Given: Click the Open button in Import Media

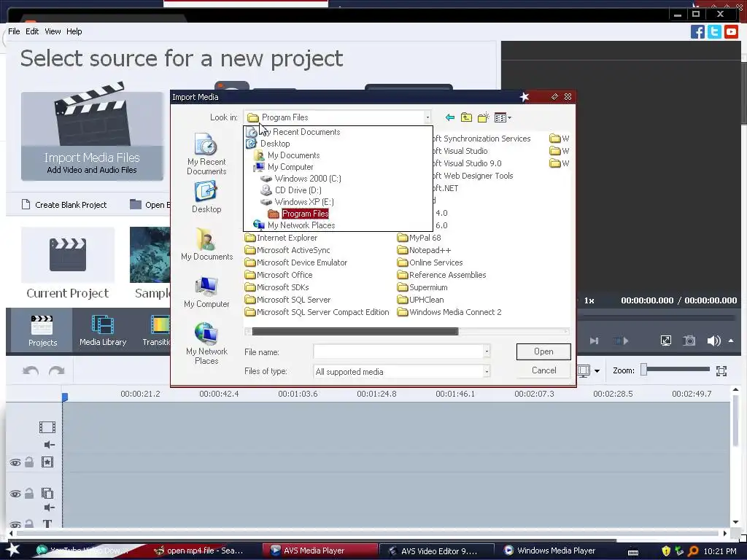Looking at the screenshot, I should (543, 351).
